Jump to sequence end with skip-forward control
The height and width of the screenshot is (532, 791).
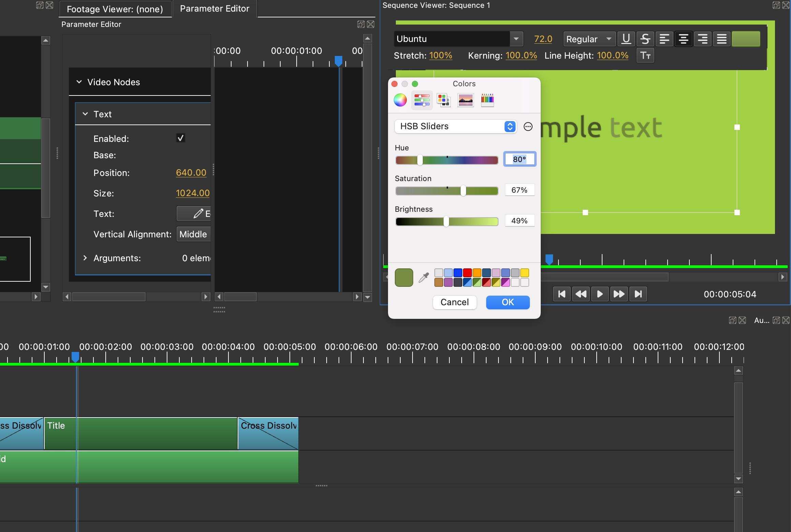638,294
